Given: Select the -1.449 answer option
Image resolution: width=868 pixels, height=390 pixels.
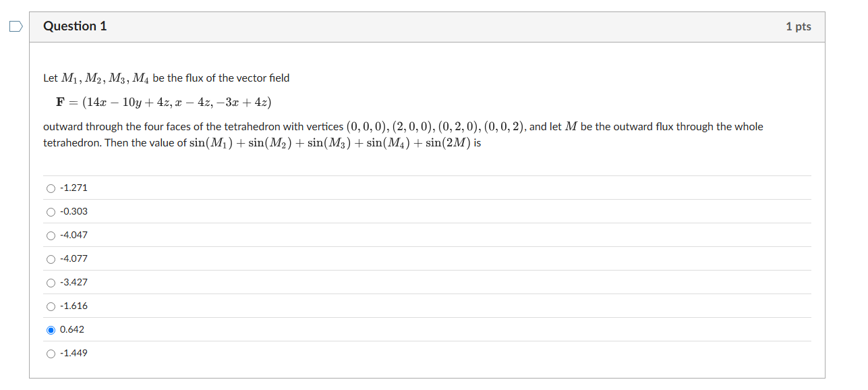Looking at the screenshot, I should pyautogui.click(x=51, y=354).
